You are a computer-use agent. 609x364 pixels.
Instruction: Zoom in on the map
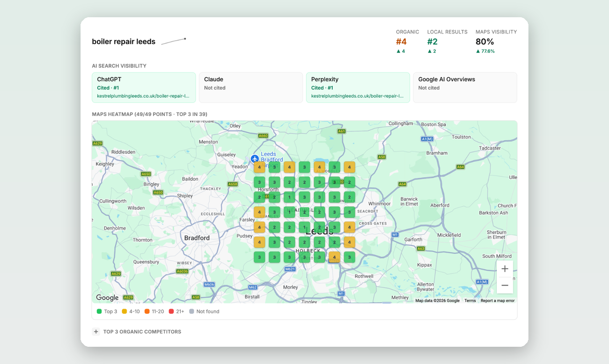[504, 269]
